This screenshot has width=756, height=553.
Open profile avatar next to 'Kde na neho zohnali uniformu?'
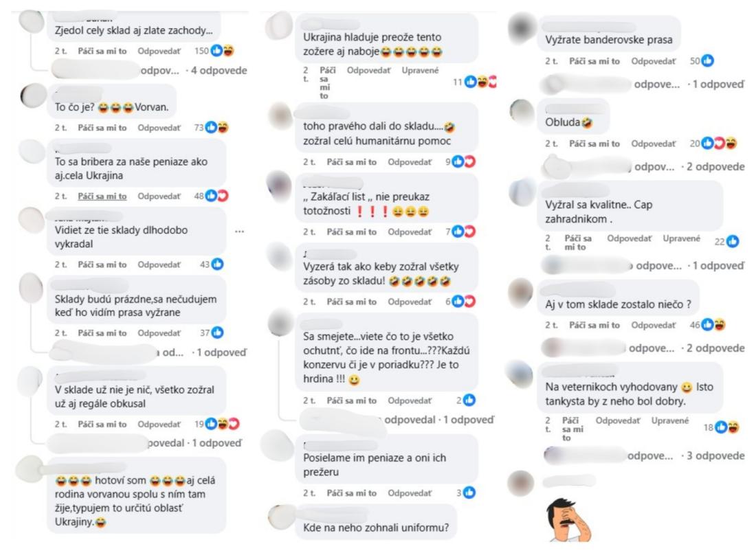(280, 517)
